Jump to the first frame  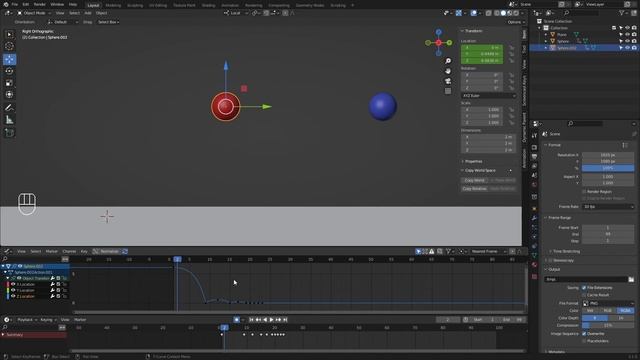point(251,320)
